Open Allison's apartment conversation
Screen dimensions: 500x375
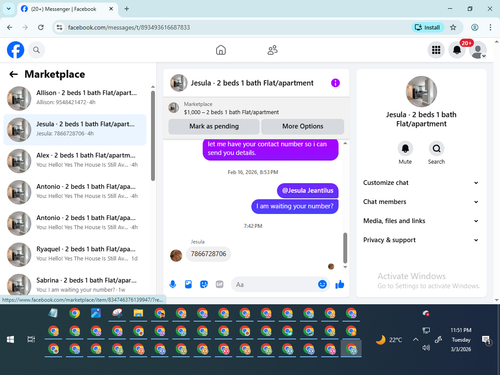point(75,98)
